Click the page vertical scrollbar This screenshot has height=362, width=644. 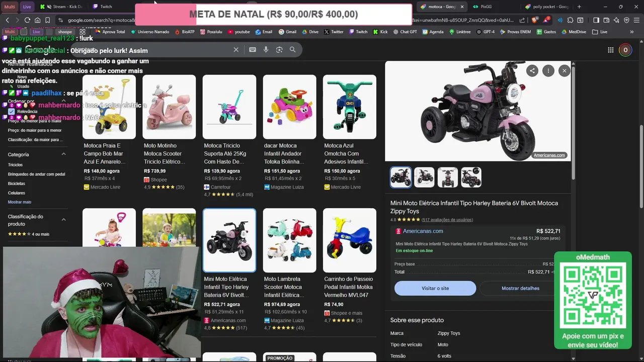click(x=640, y=166)
